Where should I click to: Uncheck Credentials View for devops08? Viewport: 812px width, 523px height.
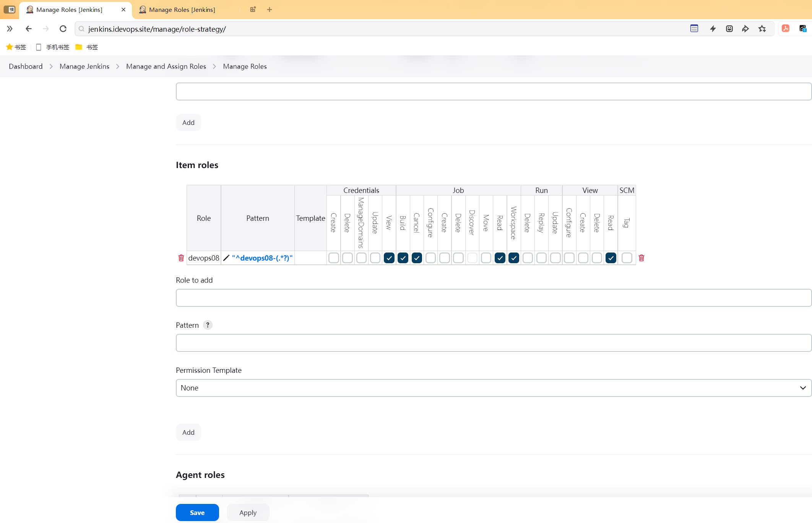click(389, 258)
